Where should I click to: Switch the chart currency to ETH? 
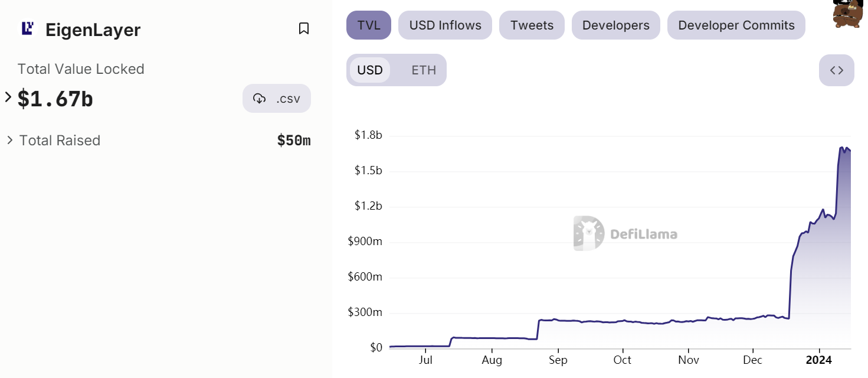click(423, 70)
